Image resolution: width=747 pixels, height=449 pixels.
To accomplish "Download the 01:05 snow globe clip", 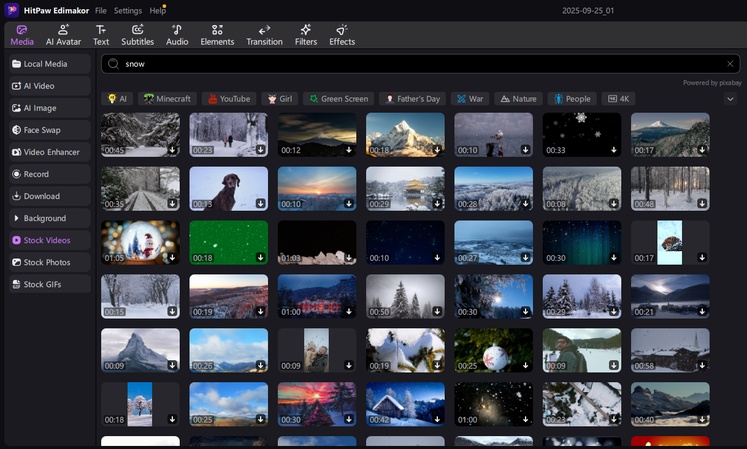I will pyautogui.click(x=172, y=257).
